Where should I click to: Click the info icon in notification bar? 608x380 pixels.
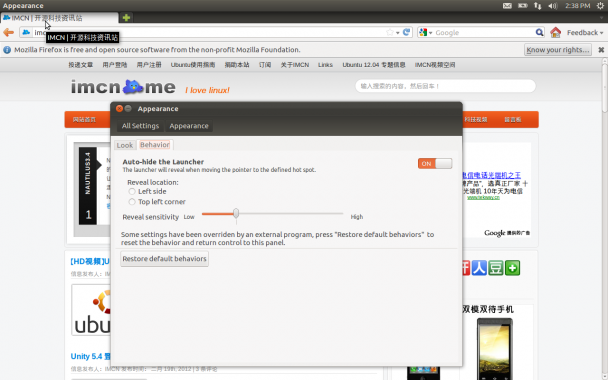pyautogui.click(x=7, y=50)
